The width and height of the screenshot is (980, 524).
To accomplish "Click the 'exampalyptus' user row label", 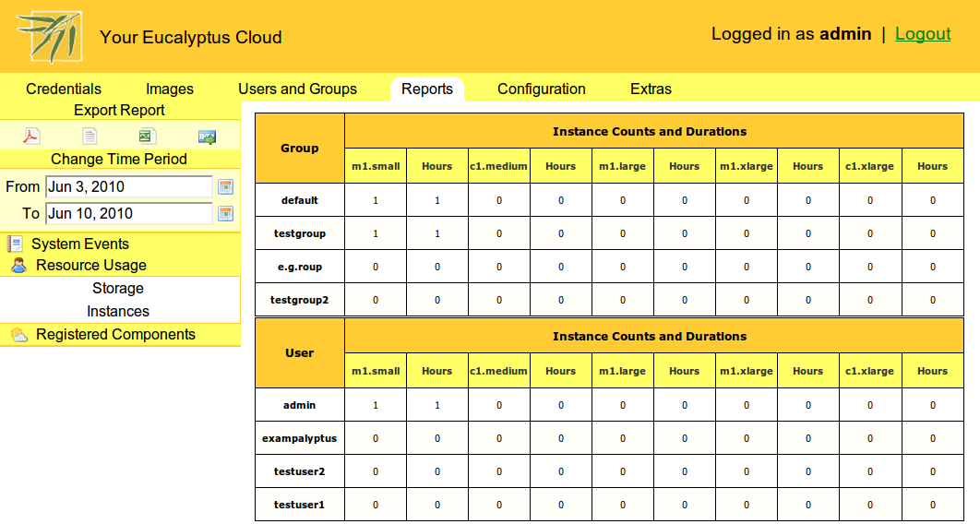I will 299,438.
